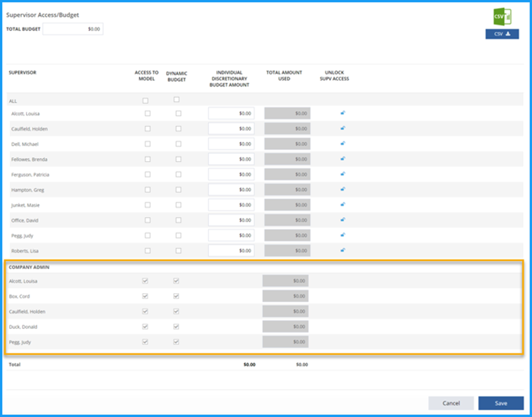Toggle Access to Model for Junket, Masie

[147, 205]
